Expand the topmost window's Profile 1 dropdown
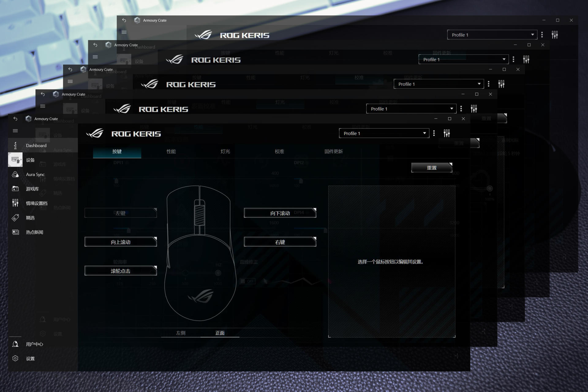The width and height of the screenshot is (588, 392). coord(492,35)
